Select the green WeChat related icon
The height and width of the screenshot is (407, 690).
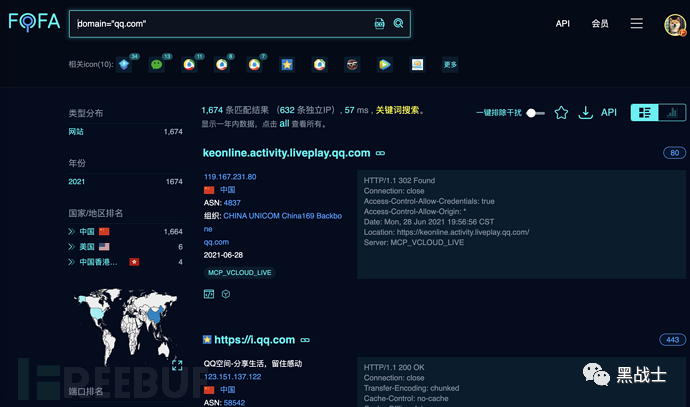(157, 65)
